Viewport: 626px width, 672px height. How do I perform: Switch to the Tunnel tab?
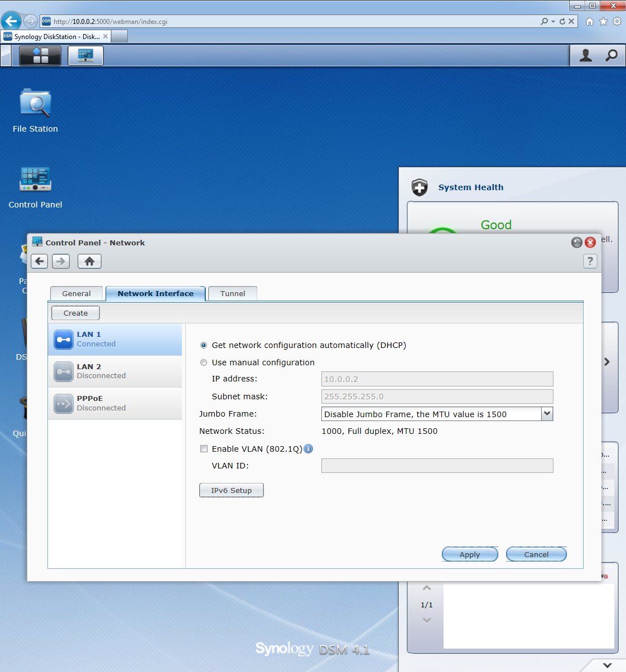(233, 293)
